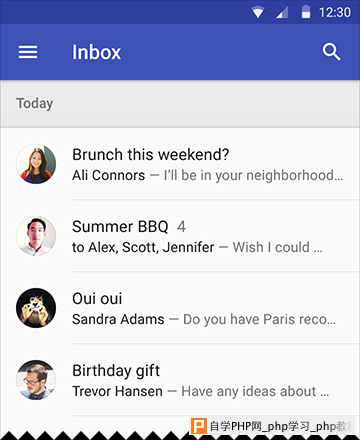
Task: Click the Inbox title
Action: point(97,52)
